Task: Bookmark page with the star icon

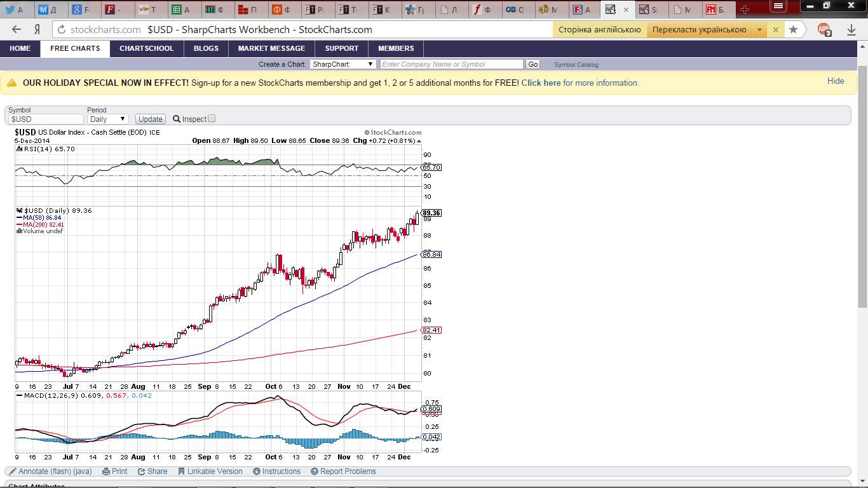Action: click(x=793, y=29)
